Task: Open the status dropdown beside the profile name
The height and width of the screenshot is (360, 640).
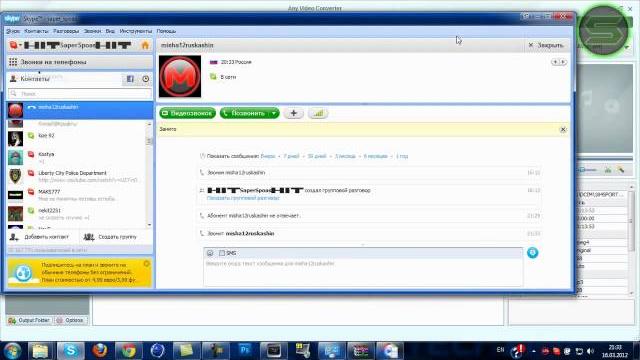Action: click(15, 45)
